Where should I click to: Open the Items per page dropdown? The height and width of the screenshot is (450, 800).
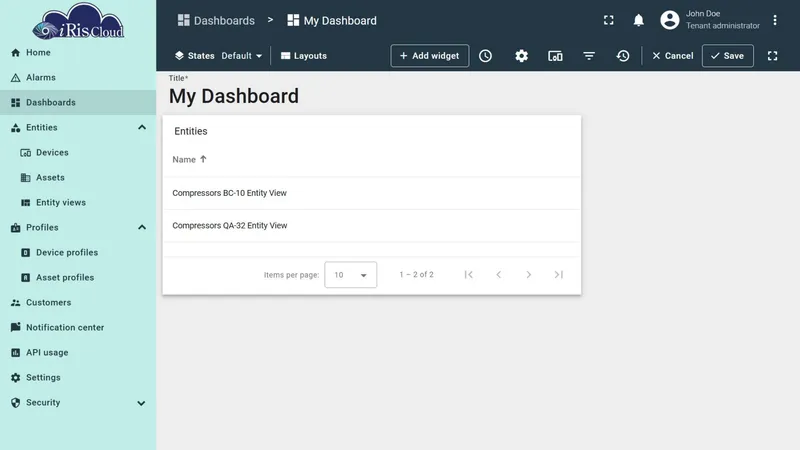tap(351, 274)
